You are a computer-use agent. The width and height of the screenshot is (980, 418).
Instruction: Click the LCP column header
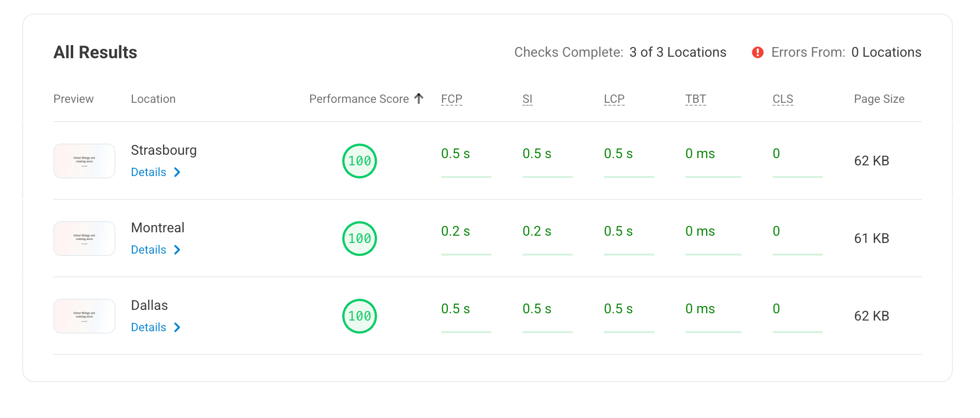[614, 99]
